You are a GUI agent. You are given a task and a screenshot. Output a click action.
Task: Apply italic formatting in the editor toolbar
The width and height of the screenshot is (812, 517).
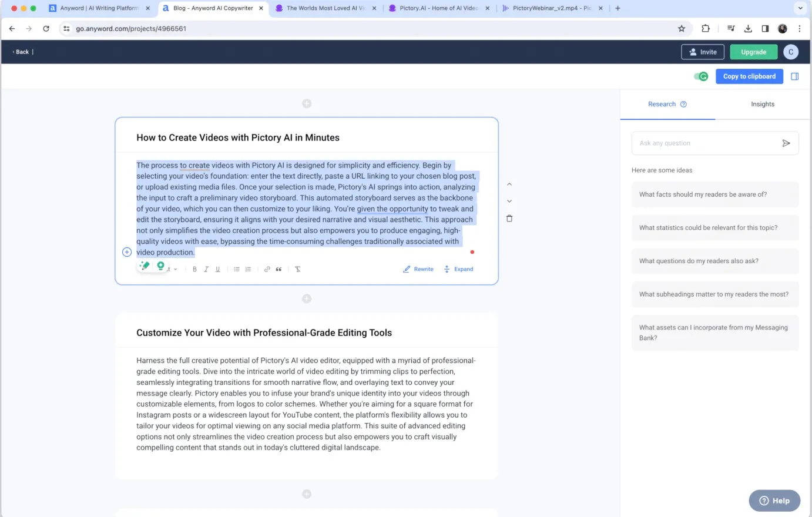[206, 269]
